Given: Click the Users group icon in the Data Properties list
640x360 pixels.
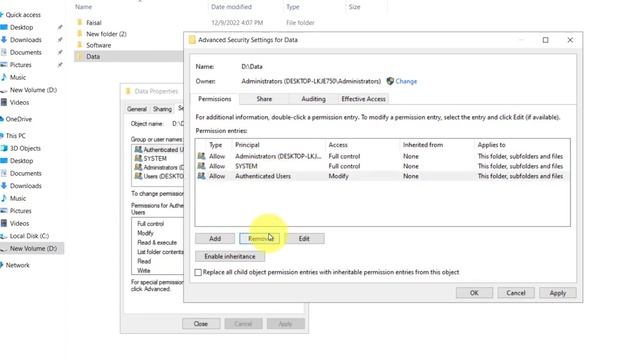Looking at the screenshot, I should (138, 176).
